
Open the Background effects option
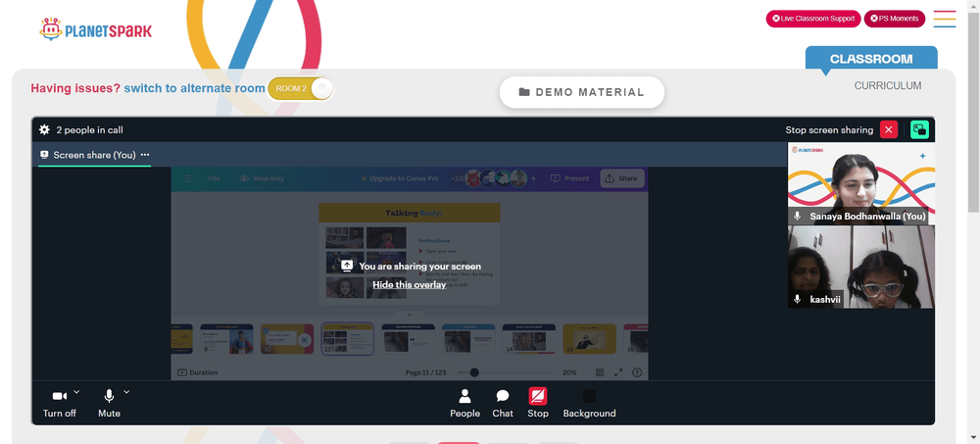click(x=589, y=404)
